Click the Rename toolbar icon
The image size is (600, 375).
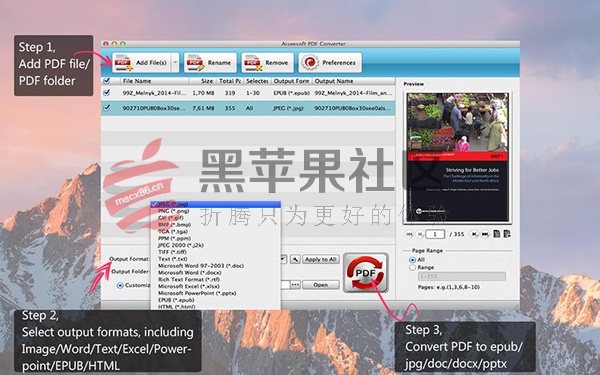click(196, 63)
